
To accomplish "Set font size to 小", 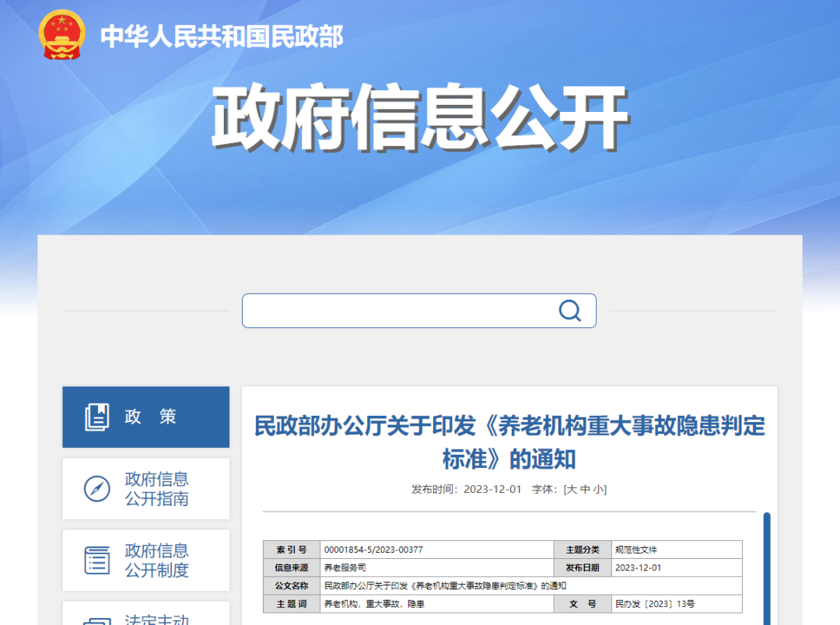I will (598, 489).
